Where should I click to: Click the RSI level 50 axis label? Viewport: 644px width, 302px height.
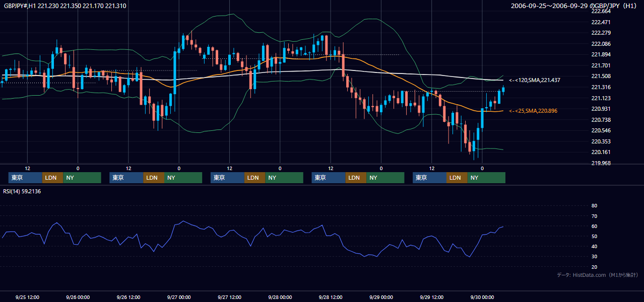coord(594,236)
